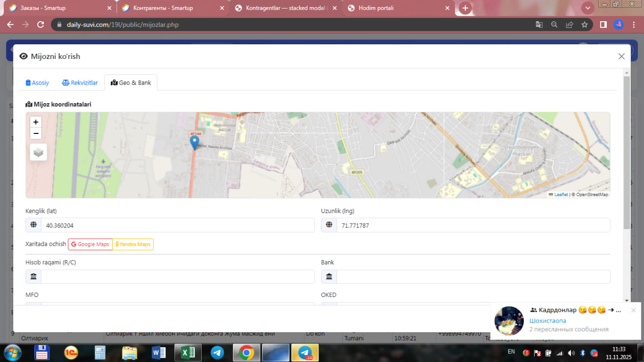Close the Mijozni ko'rish modal

click(x=621, y=56)
